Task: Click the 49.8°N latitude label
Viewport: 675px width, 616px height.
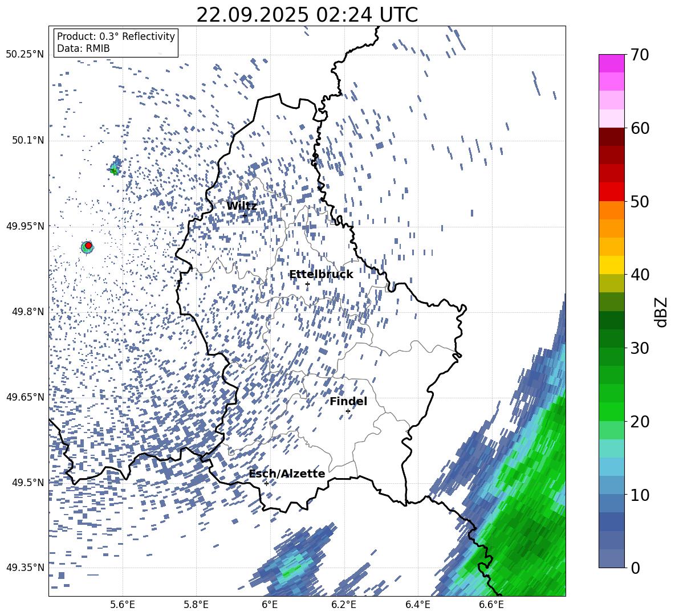Action: pyautogui.click(x=28, y=311)
